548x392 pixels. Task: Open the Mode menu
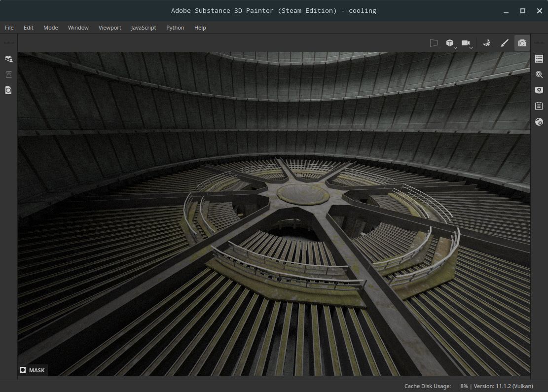click(51, 28)
